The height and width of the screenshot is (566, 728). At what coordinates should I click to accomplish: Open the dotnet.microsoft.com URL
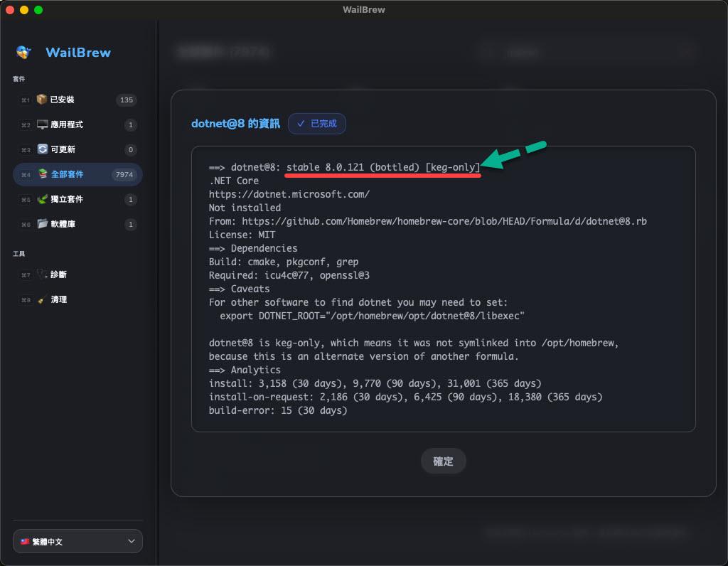point(289,194)
